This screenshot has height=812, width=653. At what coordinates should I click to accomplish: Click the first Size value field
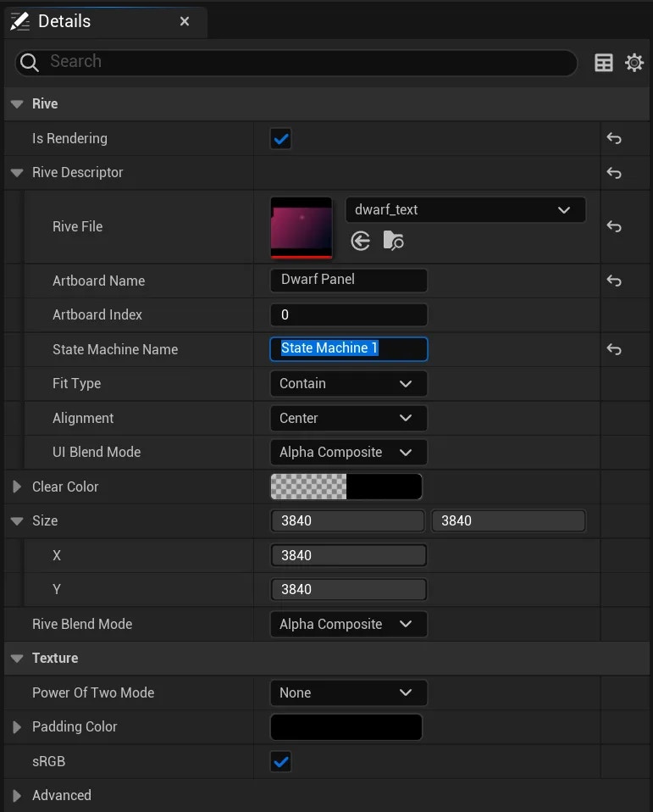click(x=348, y=521)
